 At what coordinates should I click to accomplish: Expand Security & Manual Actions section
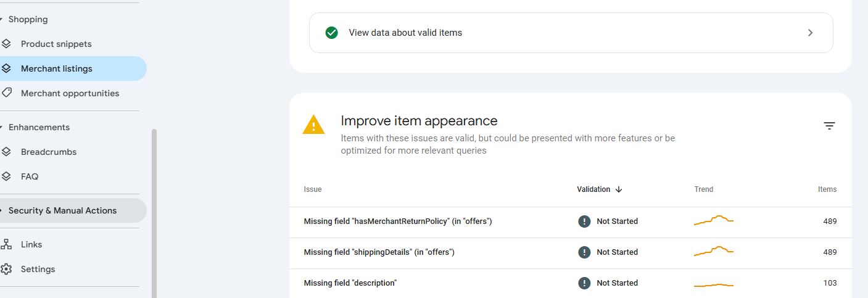[x=2, y=210]
